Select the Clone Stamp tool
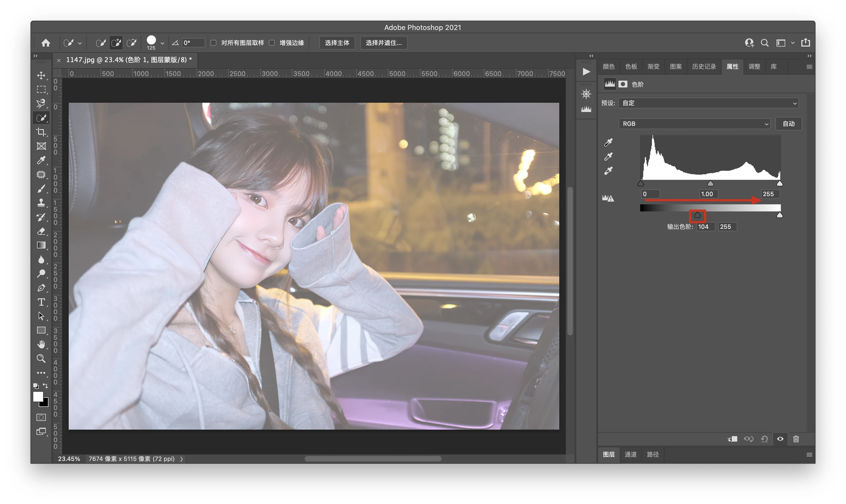The height and width of the screenshot is (504, 846). coord(41,203)
